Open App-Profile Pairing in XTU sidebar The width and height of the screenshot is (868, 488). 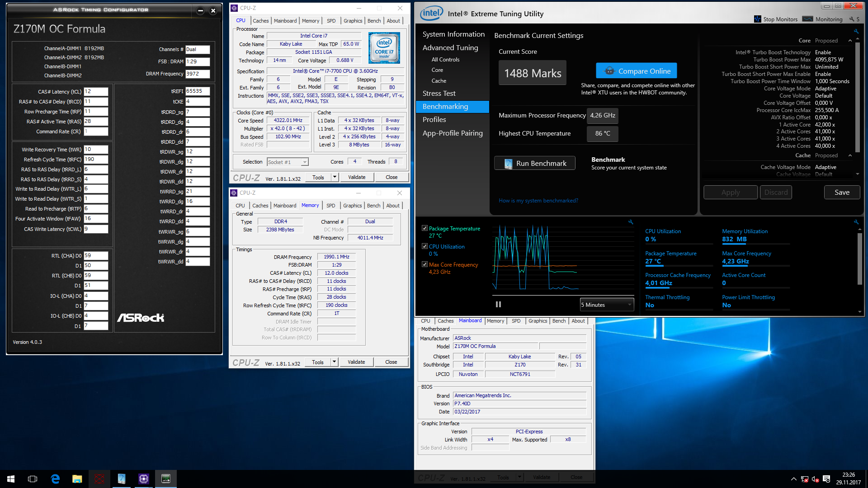point(453,133)
